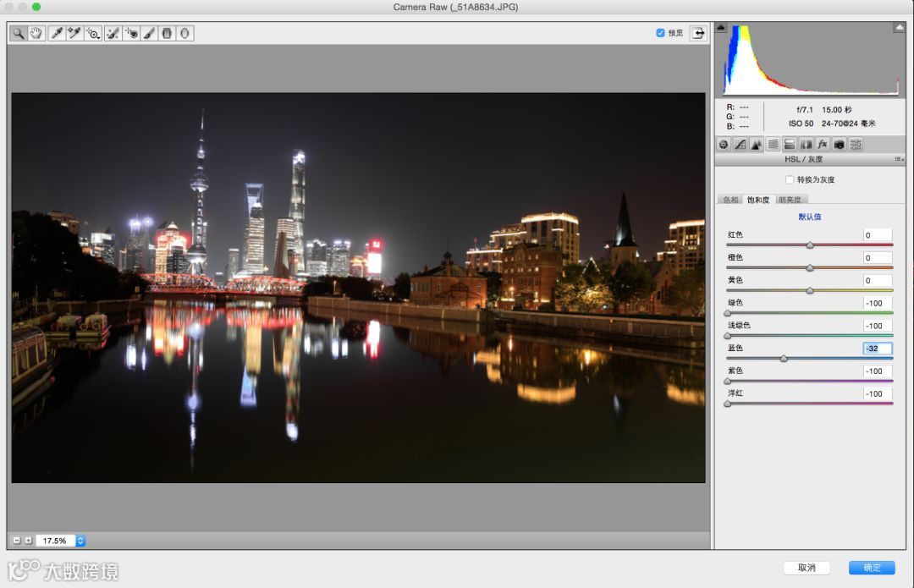Zoom in with the plus button
Image resolution: width=914 pixels, height=588 pixels.
(27, 541)
